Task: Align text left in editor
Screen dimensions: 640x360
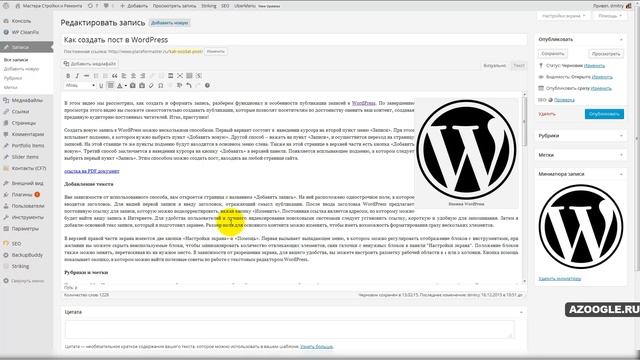Action: tap(124, 76)
